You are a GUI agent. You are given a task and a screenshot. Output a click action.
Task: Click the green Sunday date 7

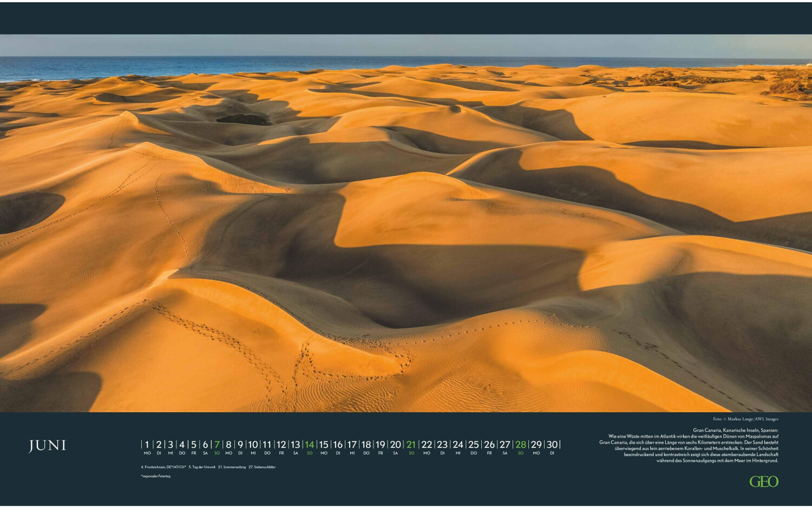point(217,445)
